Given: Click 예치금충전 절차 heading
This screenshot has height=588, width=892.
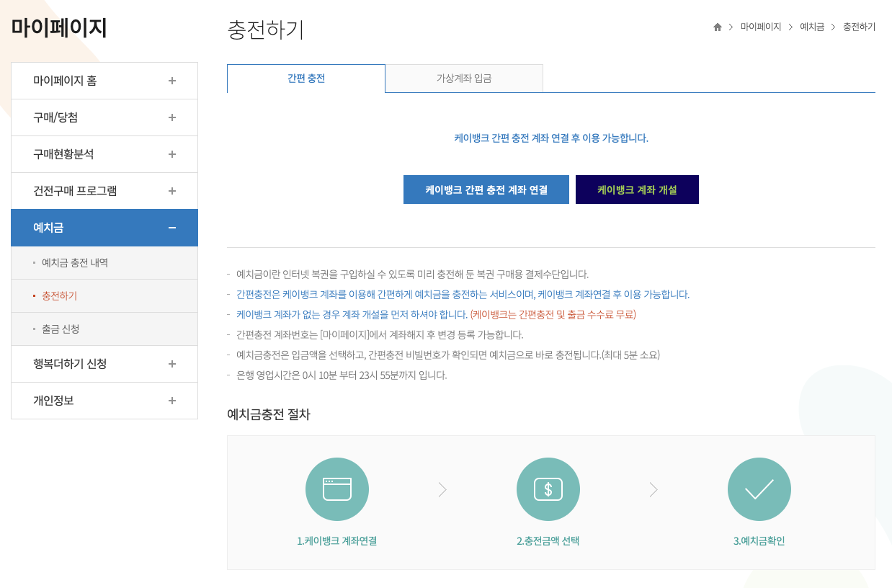Looking at the screenshot, I should point(269,414).
